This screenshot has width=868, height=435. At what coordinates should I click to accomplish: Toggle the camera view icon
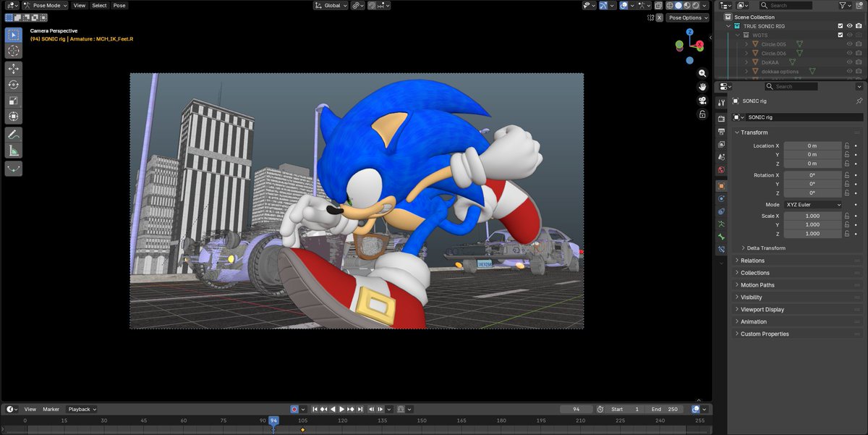702,101
